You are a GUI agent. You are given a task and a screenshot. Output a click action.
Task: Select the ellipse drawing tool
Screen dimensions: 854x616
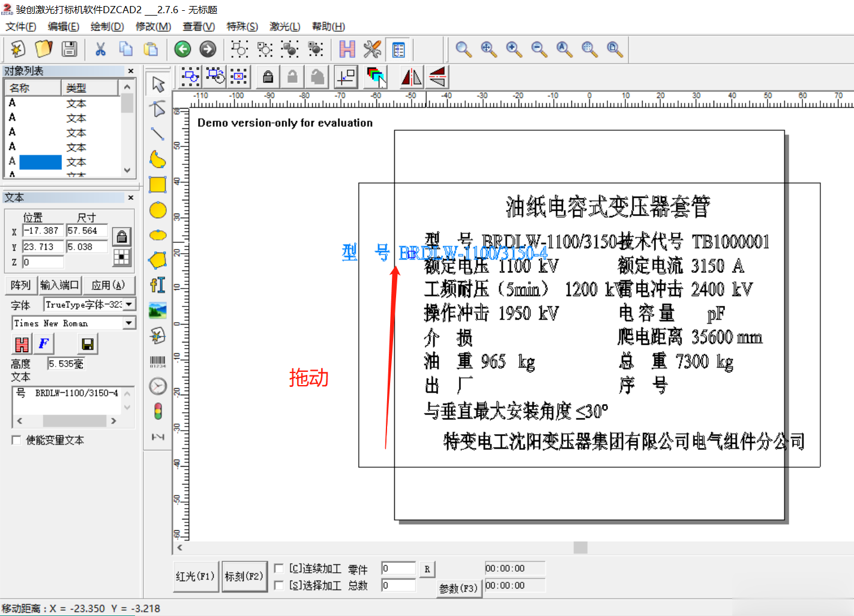(158, 235)
